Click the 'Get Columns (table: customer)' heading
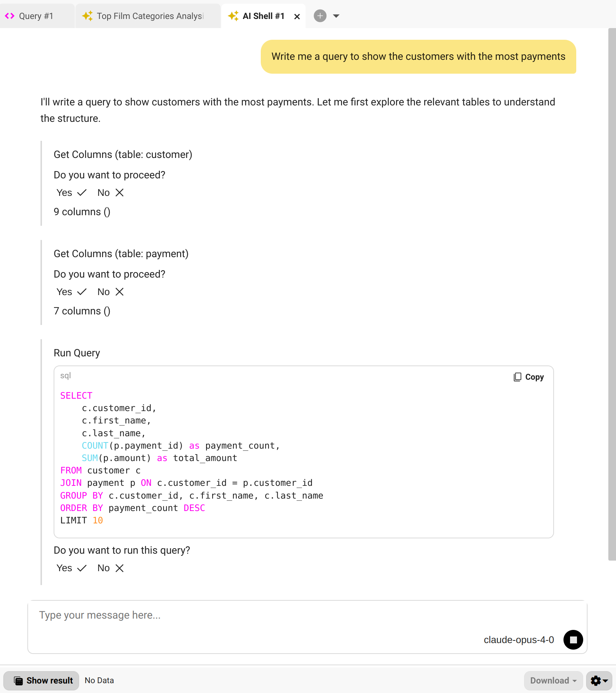The height and width of the screenshot is (693, 616). [123, 155]
